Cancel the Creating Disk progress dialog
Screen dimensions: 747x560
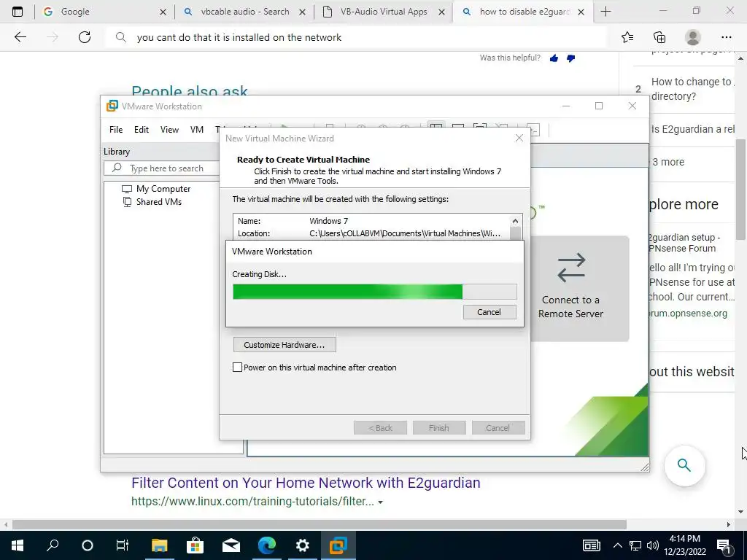(x=489, y=312)
